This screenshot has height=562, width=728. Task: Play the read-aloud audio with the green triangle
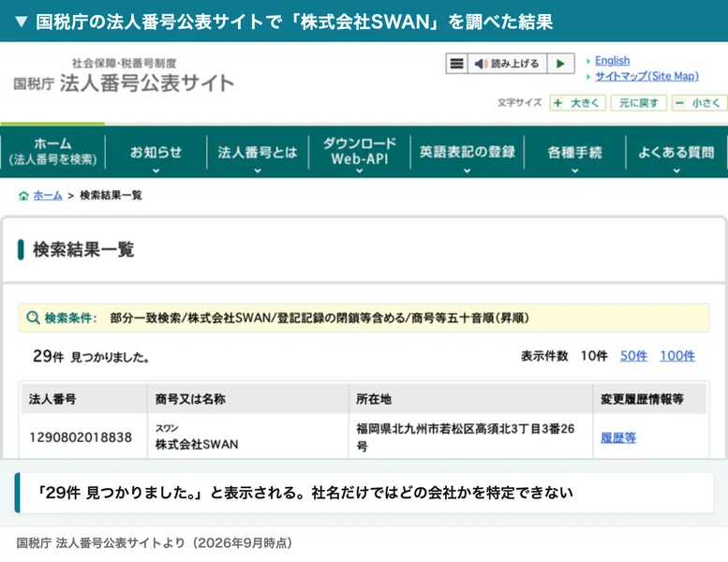(560, 64)
